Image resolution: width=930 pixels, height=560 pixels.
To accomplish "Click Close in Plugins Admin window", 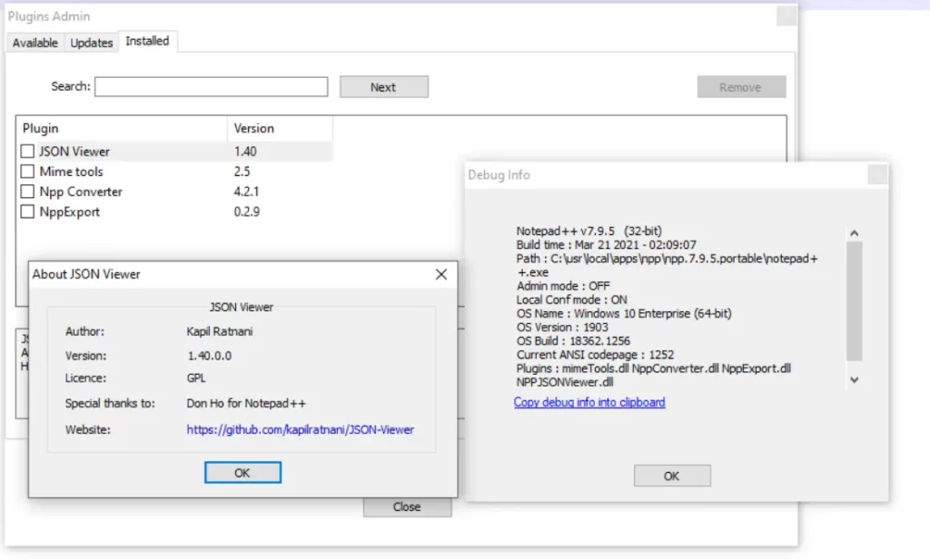I will coord(408,506).
